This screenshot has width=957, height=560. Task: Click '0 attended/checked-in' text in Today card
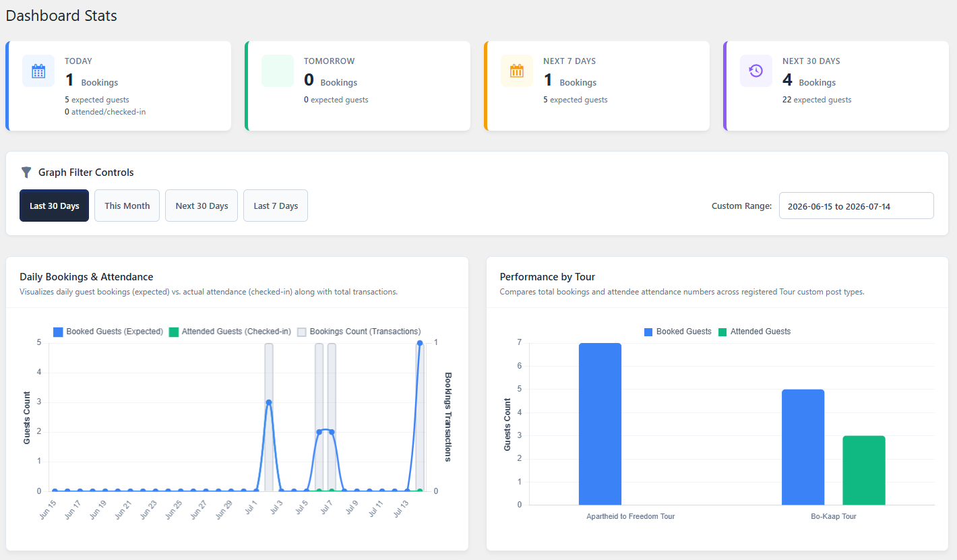point(105,112)
